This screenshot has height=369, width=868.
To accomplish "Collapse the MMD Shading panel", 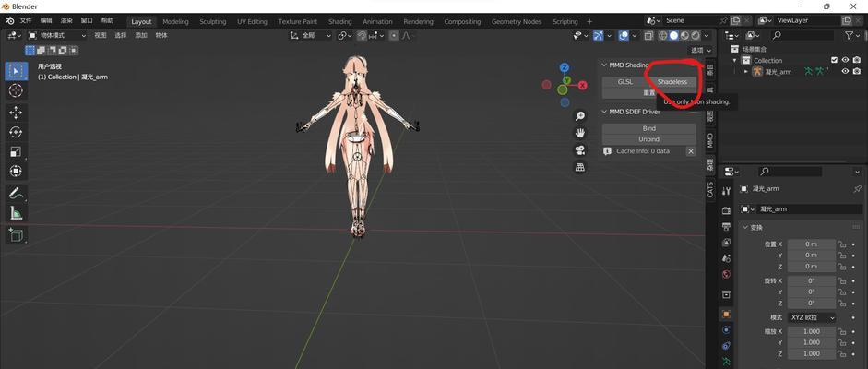I will click(604, 65).
